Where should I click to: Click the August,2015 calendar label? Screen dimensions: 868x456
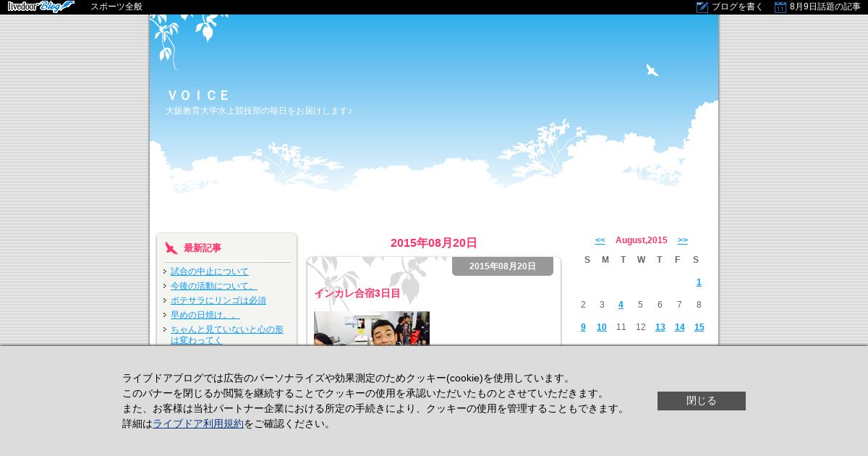(x=642, y=240)
